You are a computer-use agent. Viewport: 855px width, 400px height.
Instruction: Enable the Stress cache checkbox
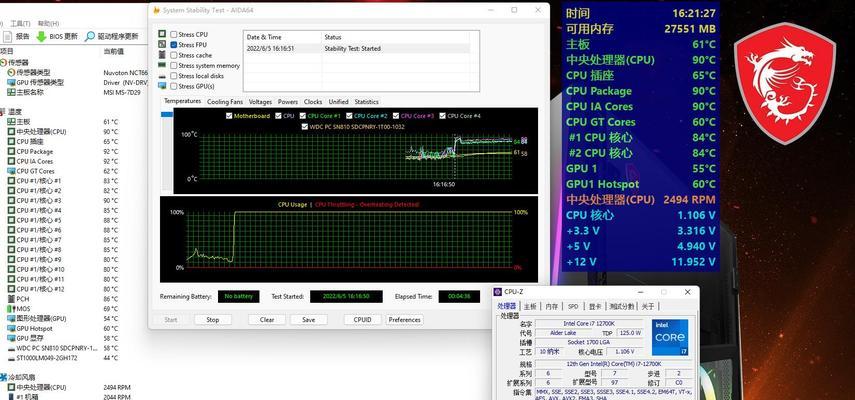point(173,55)
